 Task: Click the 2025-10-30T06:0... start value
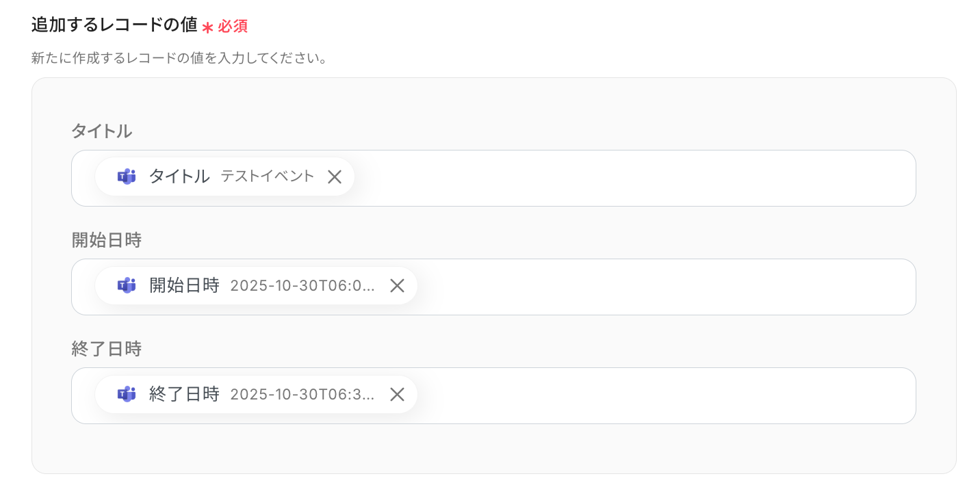point(302,285)
